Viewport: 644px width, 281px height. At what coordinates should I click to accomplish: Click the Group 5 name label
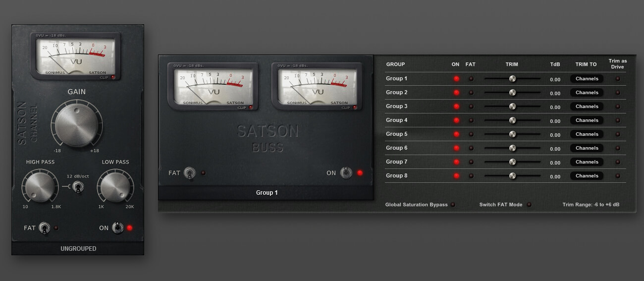pyautogui.click(x=397, y=134)
